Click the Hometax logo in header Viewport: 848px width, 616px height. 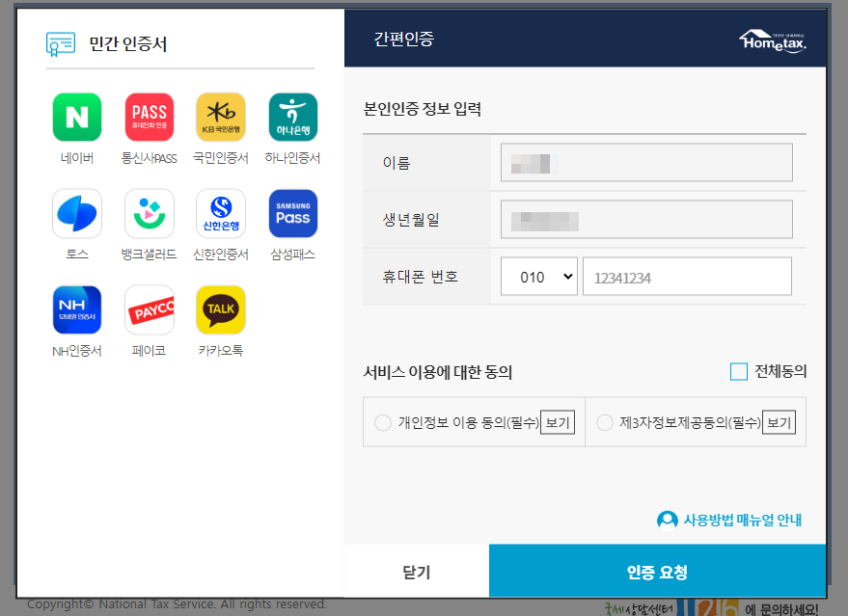pyautogui.click(x=773, y=40)
